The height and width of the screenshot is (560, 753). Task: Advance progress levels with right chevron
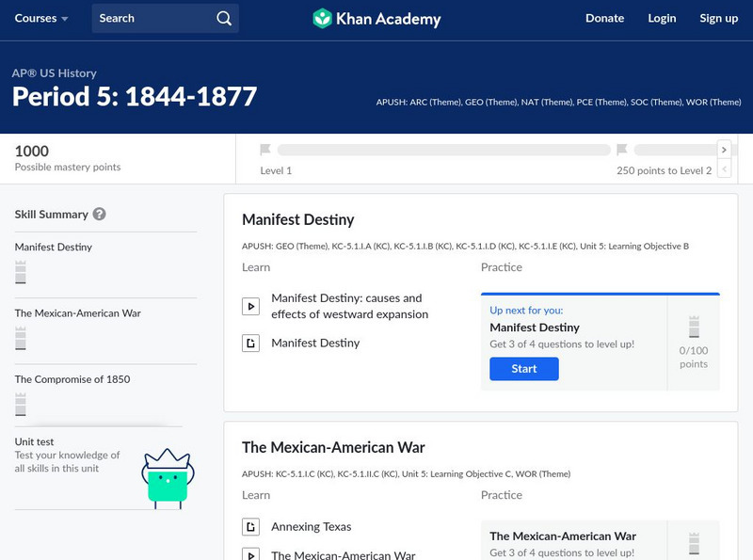[724, 150]
